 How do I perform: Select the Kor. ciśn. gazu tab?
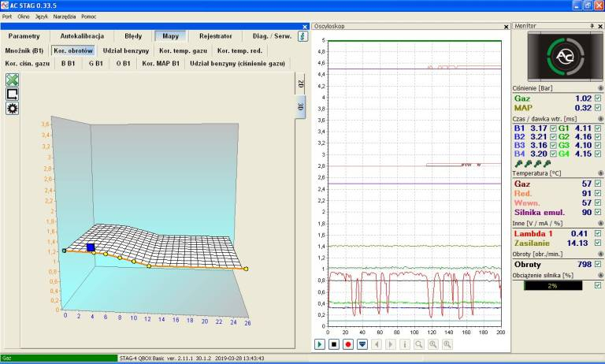click(28, 63)
